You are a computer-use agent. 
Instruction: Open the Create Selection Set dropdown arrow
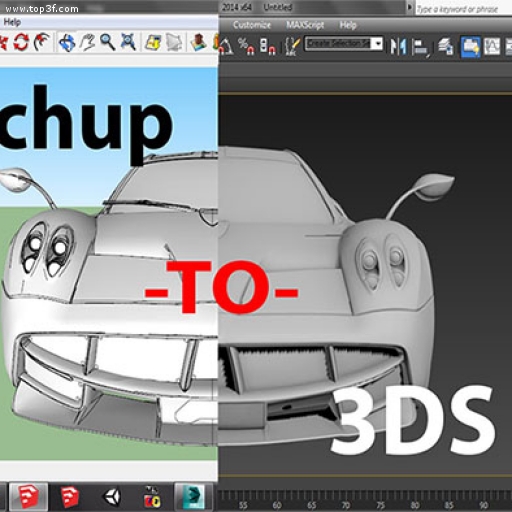pos(378,44)
